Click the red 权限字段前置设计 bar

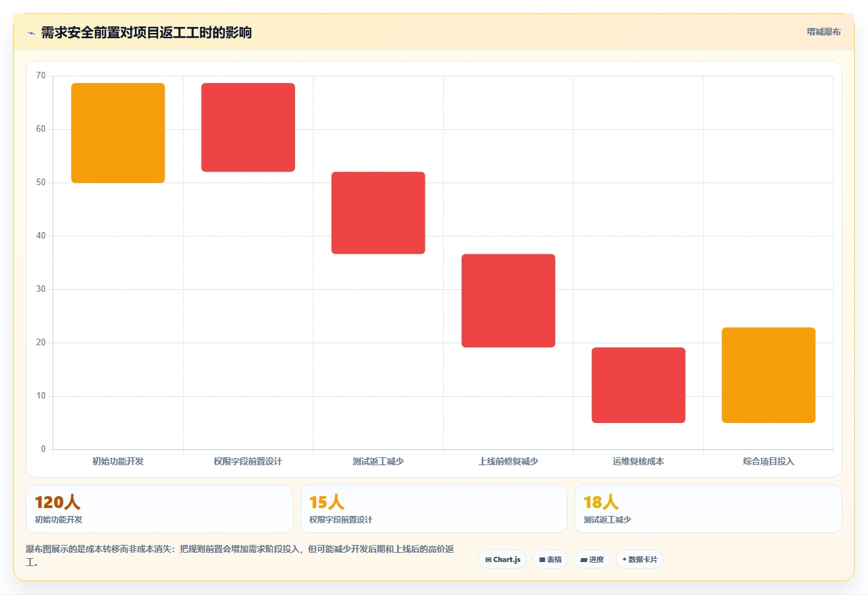point(248,127)
